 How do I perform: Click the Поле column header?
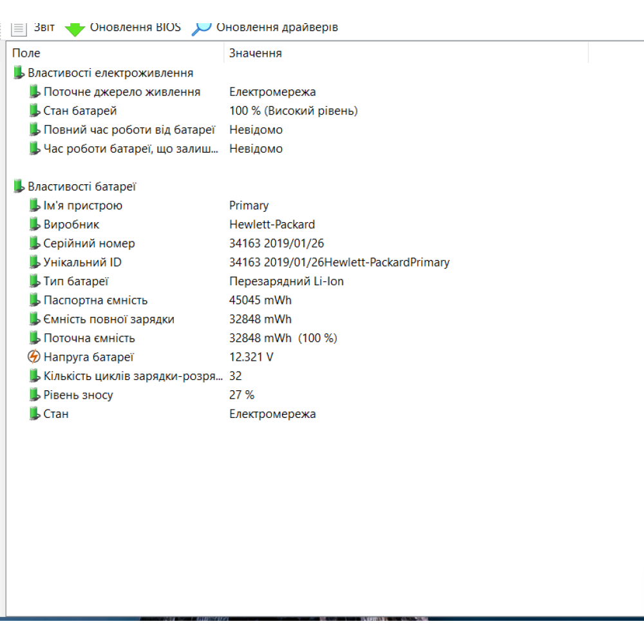(x=26, y=53)
